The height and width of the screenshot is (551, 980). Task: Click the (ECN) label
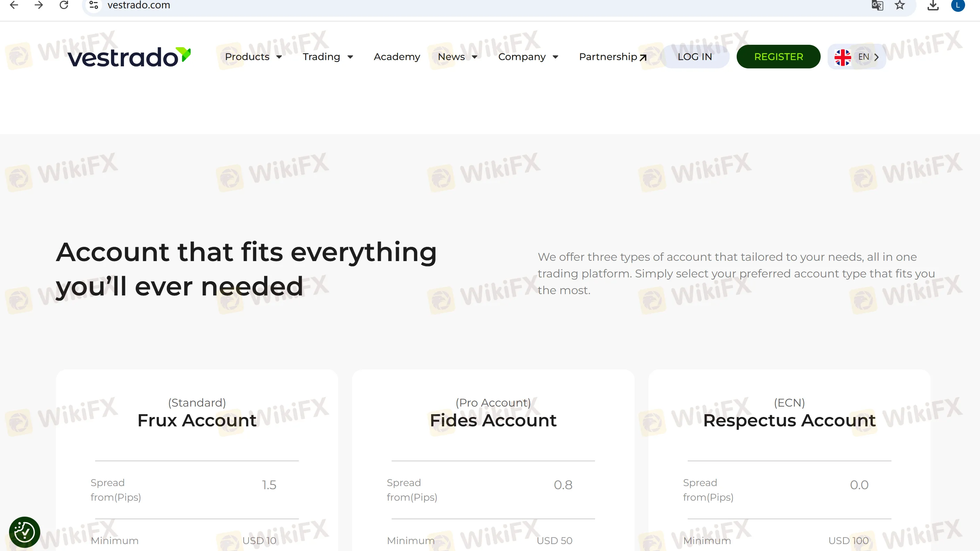tap(789, 403)
